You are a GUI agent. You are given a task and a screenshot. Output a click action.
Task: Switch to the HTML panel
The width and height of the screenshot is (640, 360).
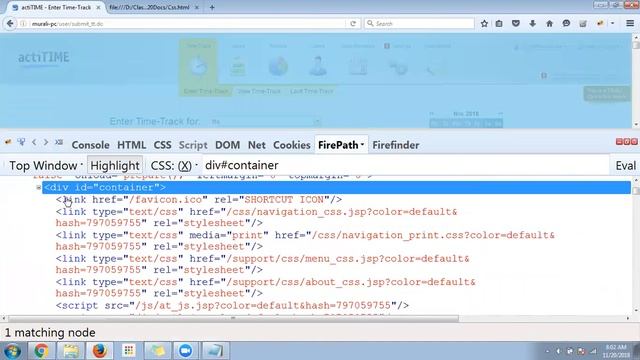131,145
